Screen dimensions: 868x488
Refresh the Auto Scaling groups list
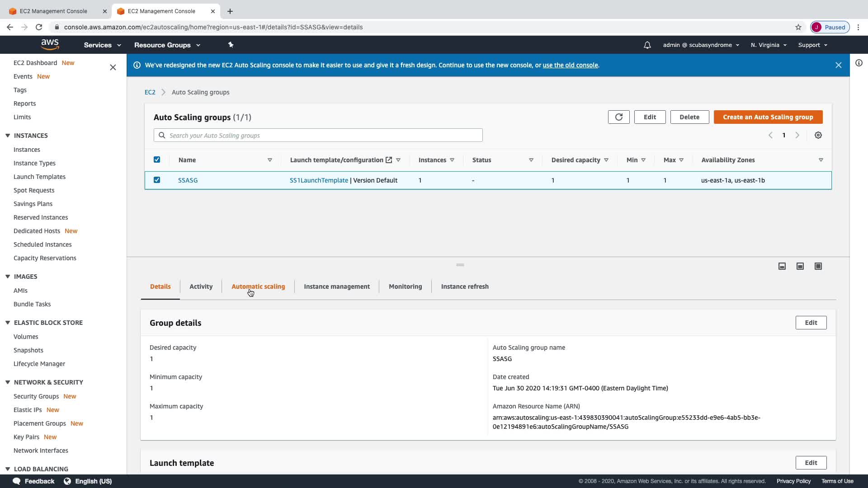click(618, 117)
